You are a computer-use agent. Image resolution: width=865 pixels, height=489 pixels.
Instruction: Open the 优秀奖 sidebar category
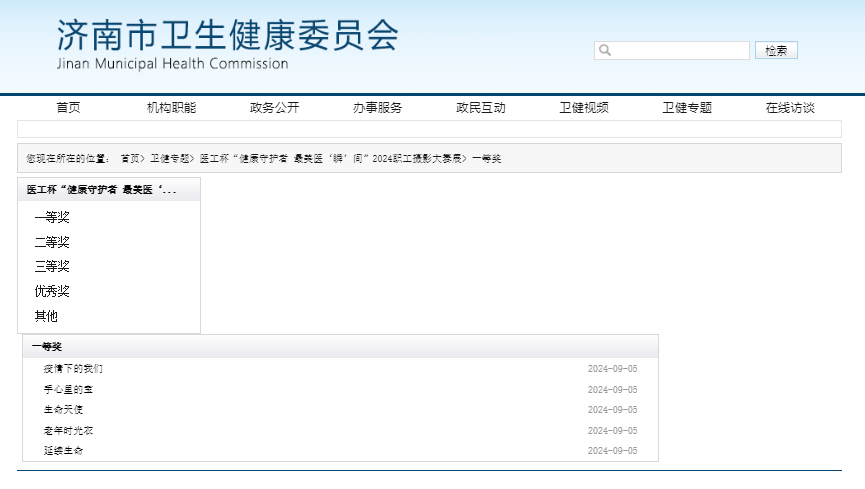coord(52,291)
